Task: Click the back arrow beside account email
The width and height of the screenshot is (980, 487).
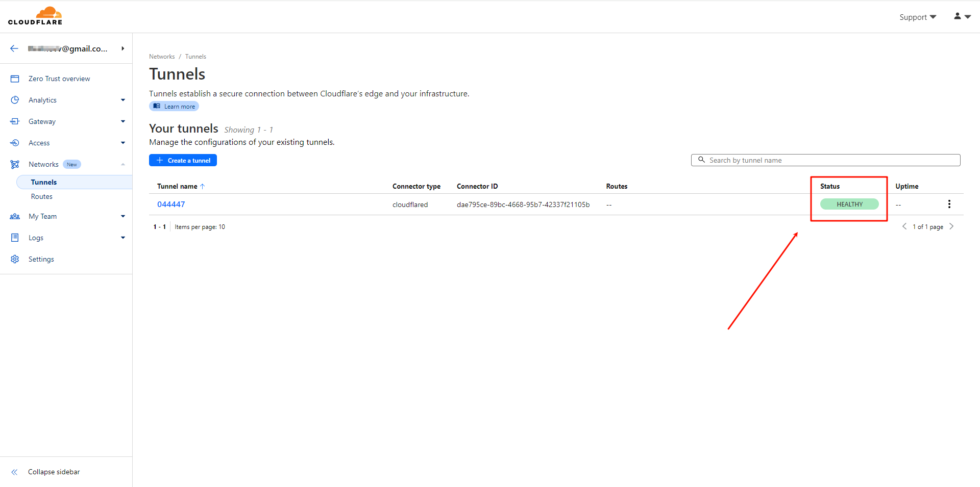Action: 14,48
